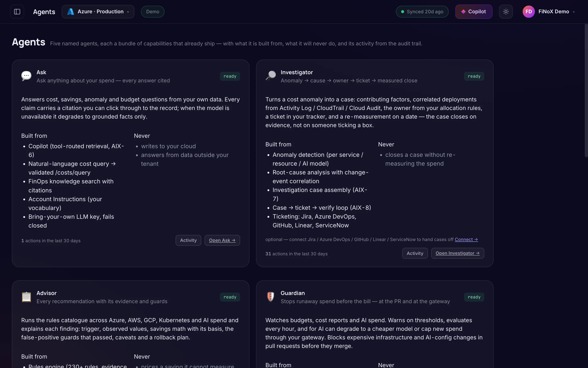Click 'Natural-language cost query' list item
Image resolution: width=588 pixels, height=368 pixels.
tap(72, 168)
